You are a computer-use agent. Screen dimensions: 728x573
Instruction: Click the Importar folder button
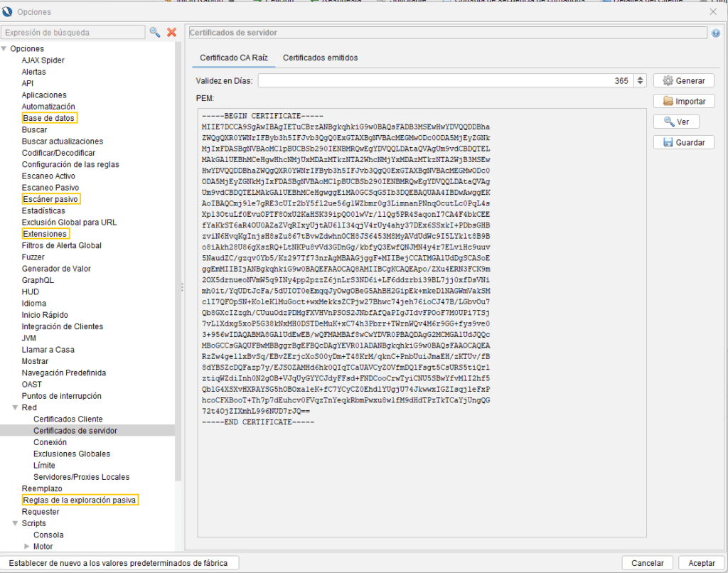pyautogui.click(x=683, y=102)
